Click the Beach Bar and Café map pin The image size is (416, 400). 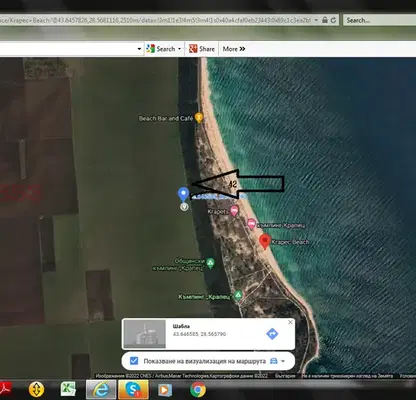pyautogui.click(x=199, y=118)
